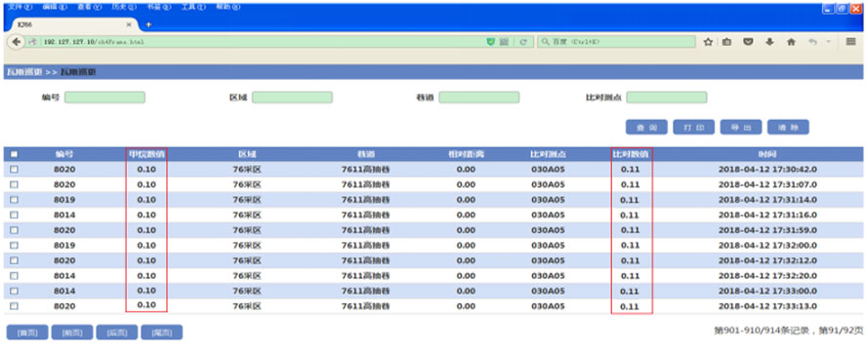Check the row timed 17:32:20.0
Screen dimensions: 868x354
14,275
